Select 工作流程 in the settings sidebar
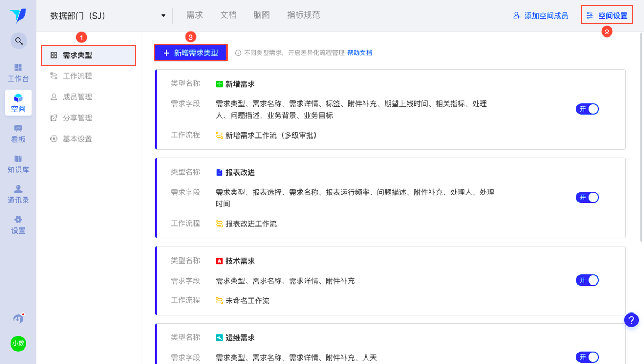The width and height of the screenshot is (644, 364). point(77,76)
